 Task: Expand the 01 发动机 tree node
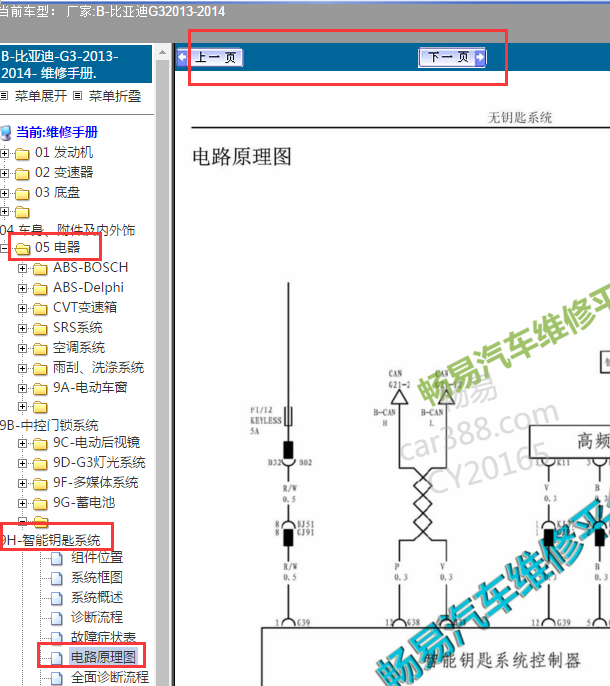4,153
